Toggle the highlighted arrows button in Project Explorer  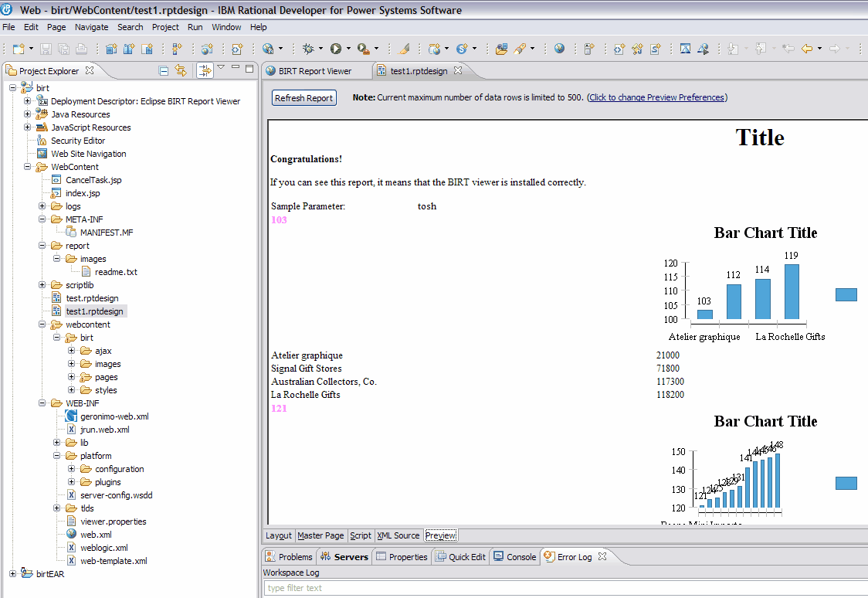coord(205,70)
